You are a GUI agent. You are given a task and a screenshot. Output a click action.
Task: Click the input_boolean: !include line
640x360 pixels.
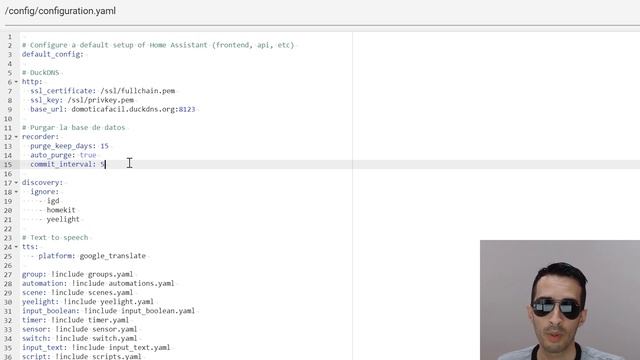click(109, 311)
